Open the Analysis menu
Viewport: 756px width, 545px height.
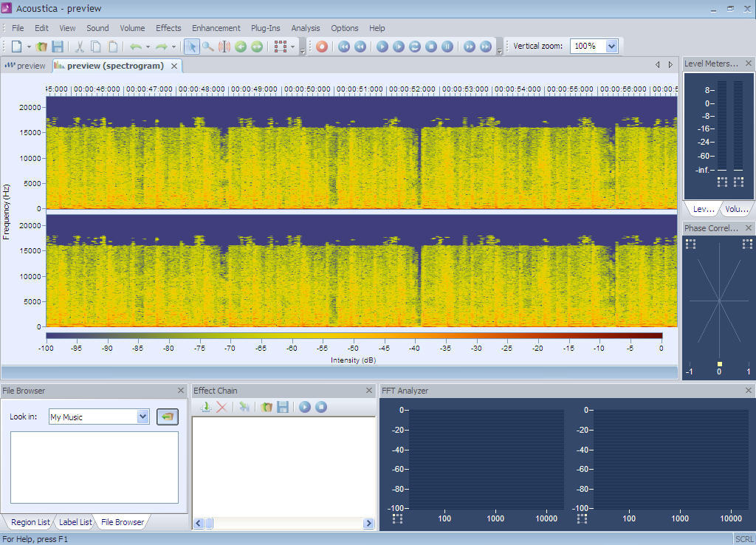click(305, 28)
